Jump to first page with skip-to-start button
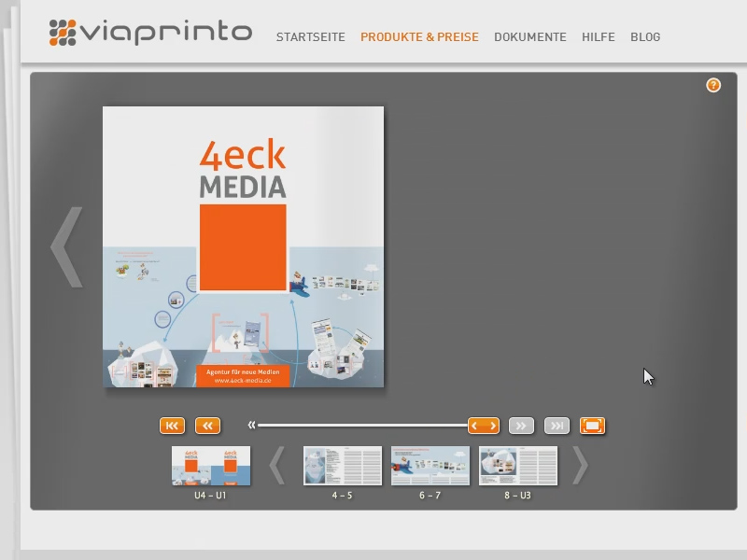 (172, 426)
